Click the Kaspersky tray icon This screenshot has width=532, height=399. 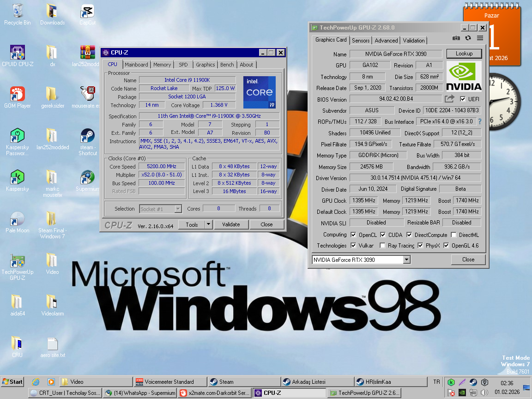point(451,382)
